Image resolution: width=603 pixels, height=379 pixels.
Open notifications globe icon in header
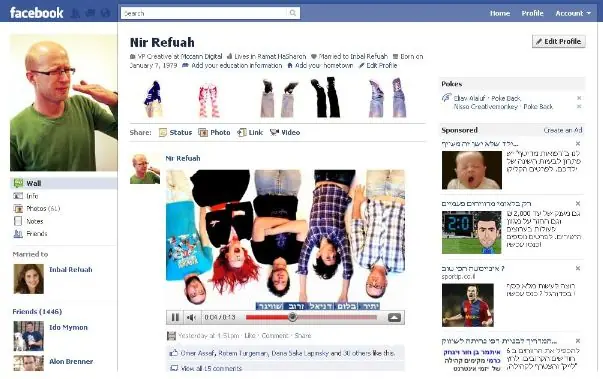click(105, 13)
